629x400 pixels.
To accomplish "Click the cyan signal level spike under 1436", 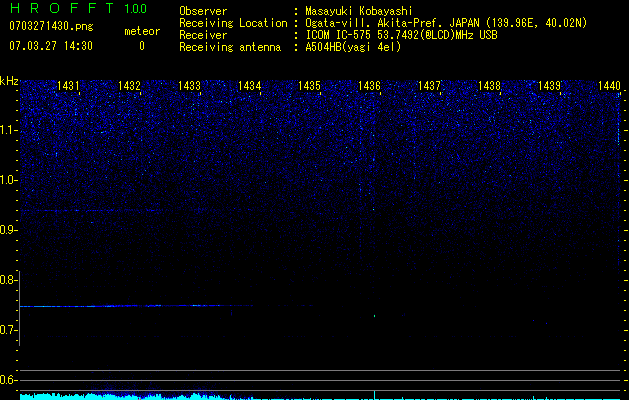I will tap(374, 394).
